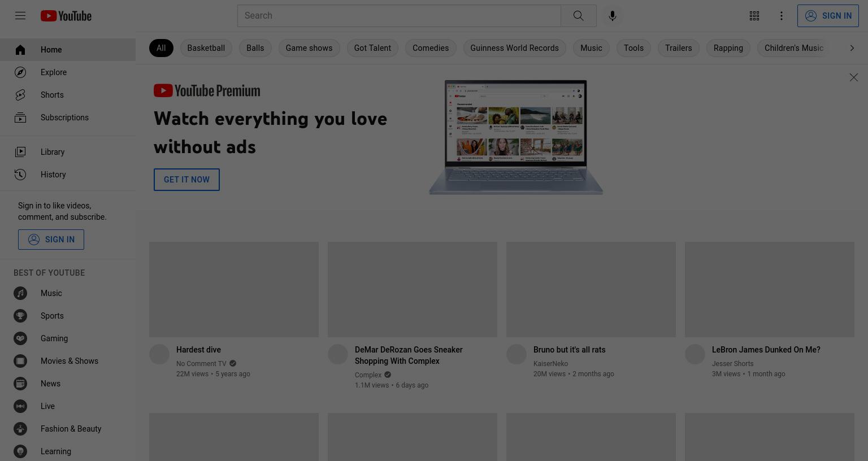Open Movies & Shows category
This screenshot has height=461, width=868.
[68, 361]
